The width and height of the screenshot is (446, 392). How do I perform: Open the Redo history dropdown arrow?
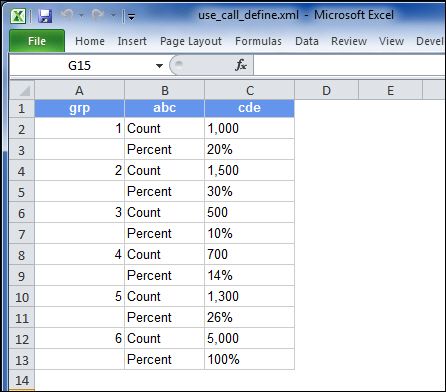pyautogui.click(x=113, y=15)
